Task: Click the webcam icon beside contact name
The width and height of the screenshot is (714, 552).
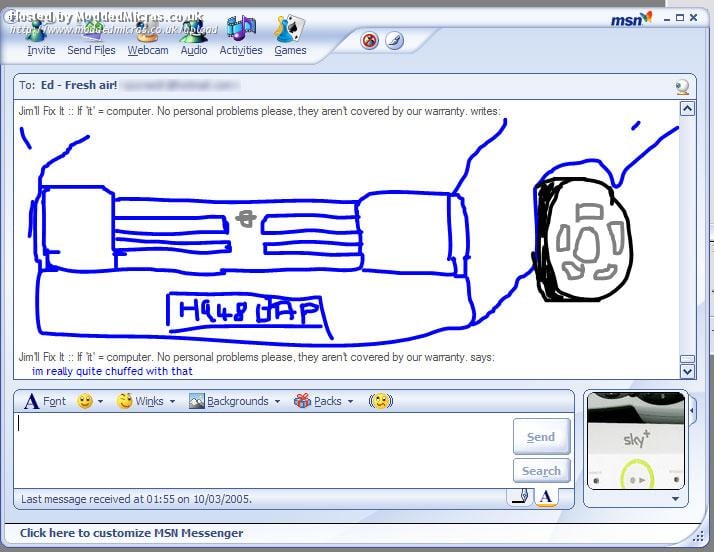Action: click(682, 86)
